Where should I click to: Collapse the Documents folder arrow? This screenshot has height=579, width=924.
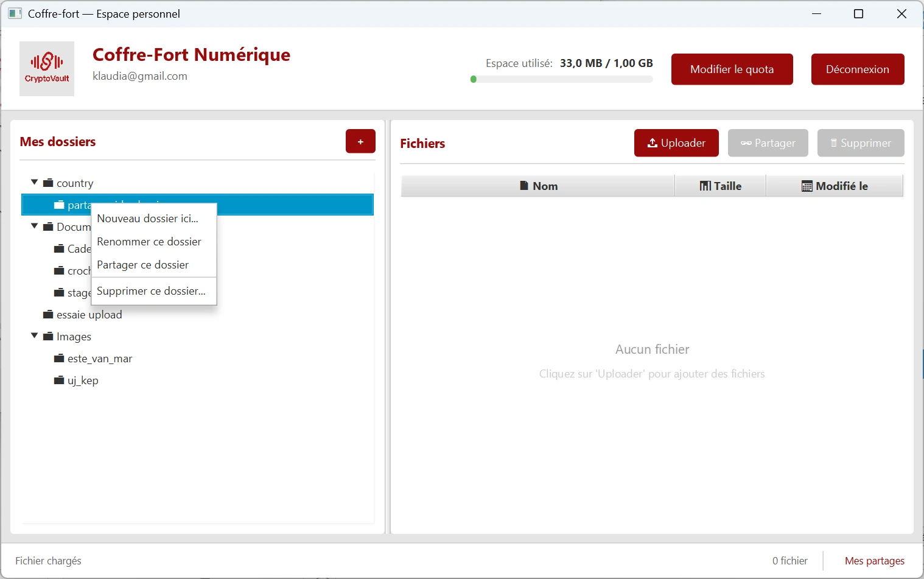(x=35, y=226)
